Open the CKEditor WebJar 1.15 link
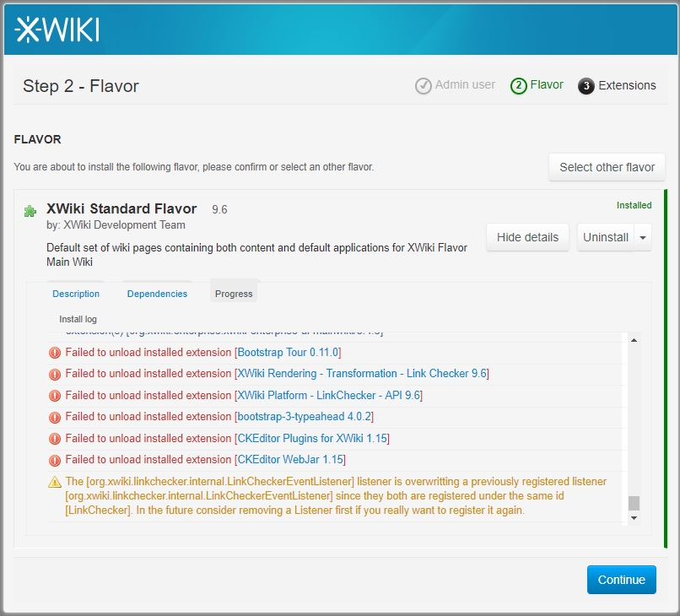Viewport: 680px width, 616px height. click(x=290, y=459)
